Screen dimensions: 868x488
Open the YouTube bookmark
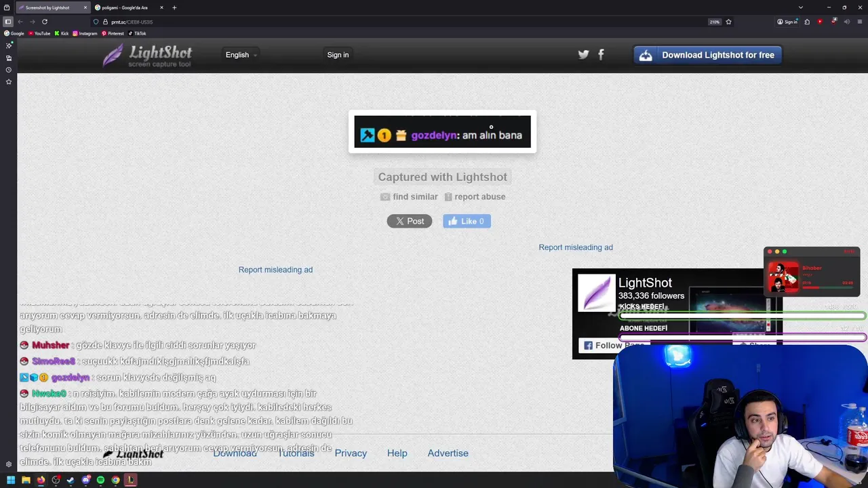39,33
